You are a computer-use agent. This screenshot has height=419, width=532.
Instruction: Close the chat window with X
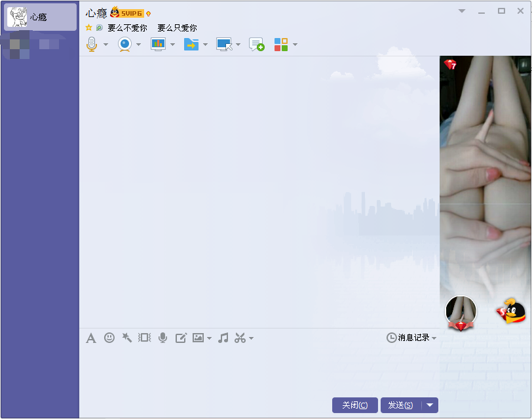tap(520, 11)
